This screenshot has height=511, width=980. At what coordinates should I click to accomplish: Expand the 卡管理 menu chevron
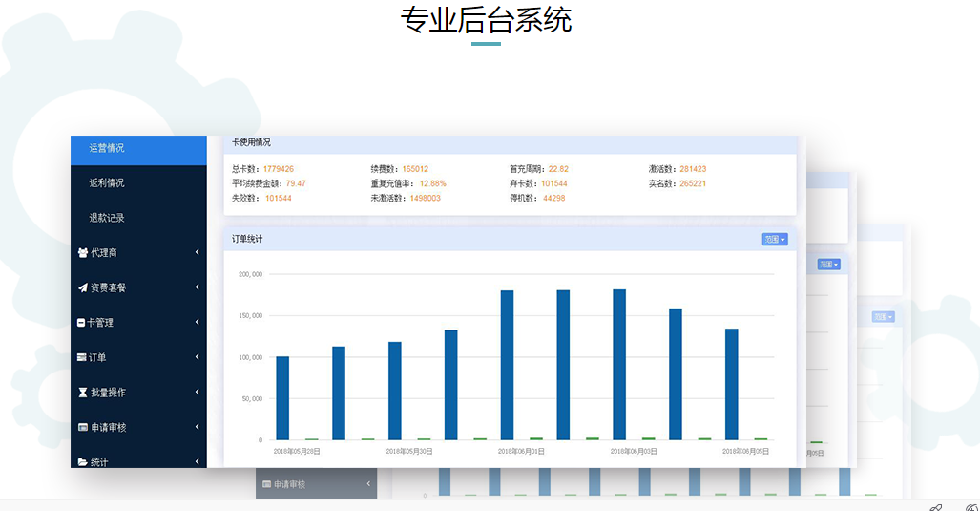197,322
